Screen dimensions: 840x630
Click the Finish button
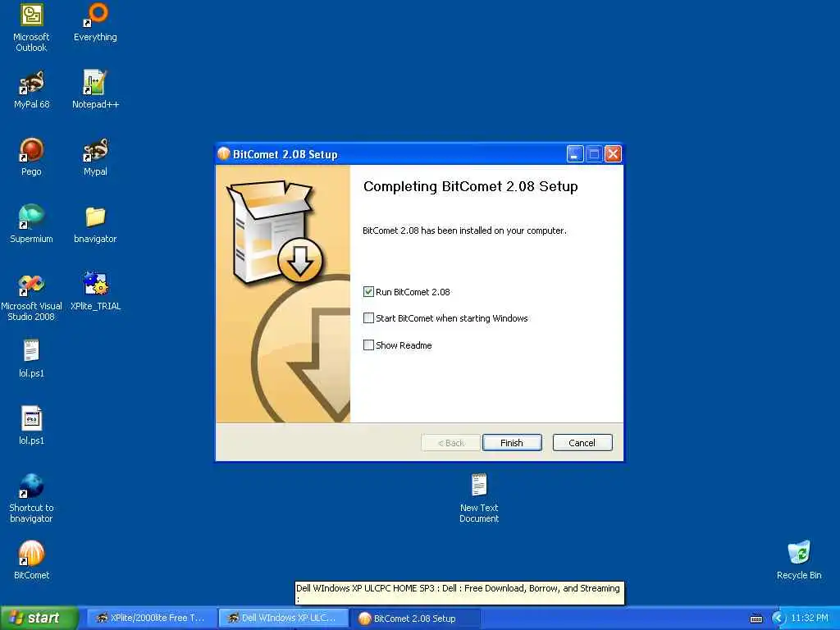click(x=512, y=443)
